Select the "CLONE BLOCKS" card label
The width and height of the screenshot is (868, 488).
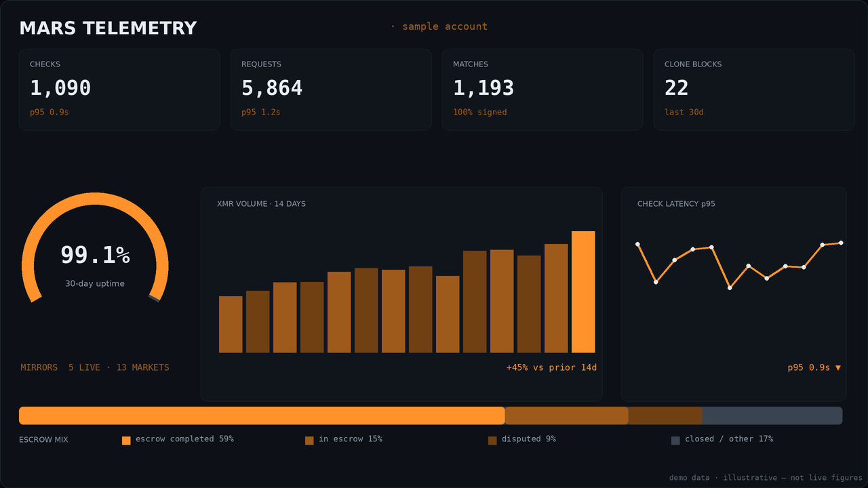click(x=693, y=64)
